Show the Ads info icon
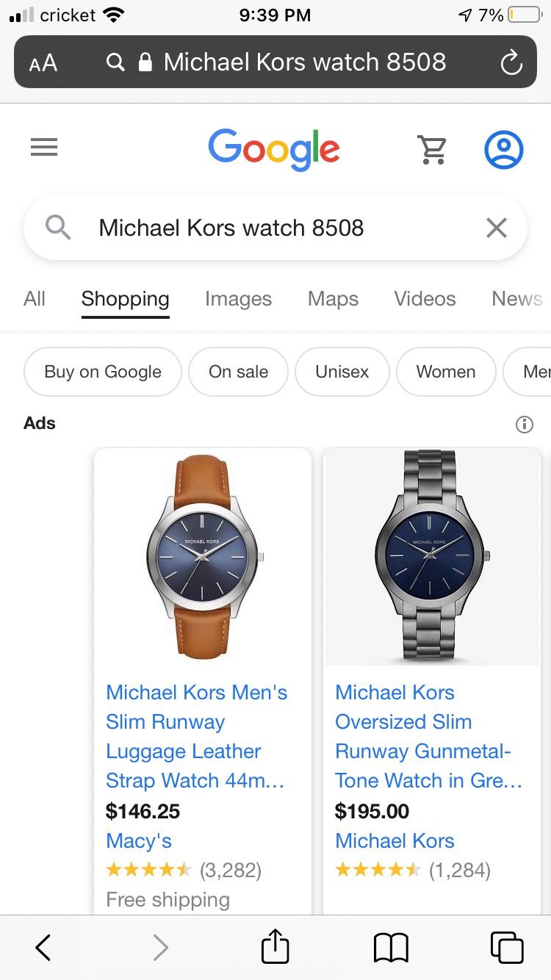Viewport: 551px width, 980px height. 524,424
